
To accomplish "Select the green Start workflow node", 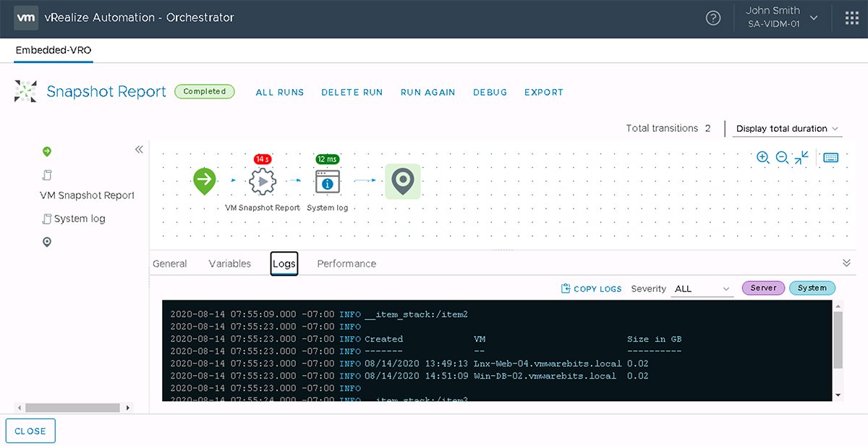I will 205,181.
